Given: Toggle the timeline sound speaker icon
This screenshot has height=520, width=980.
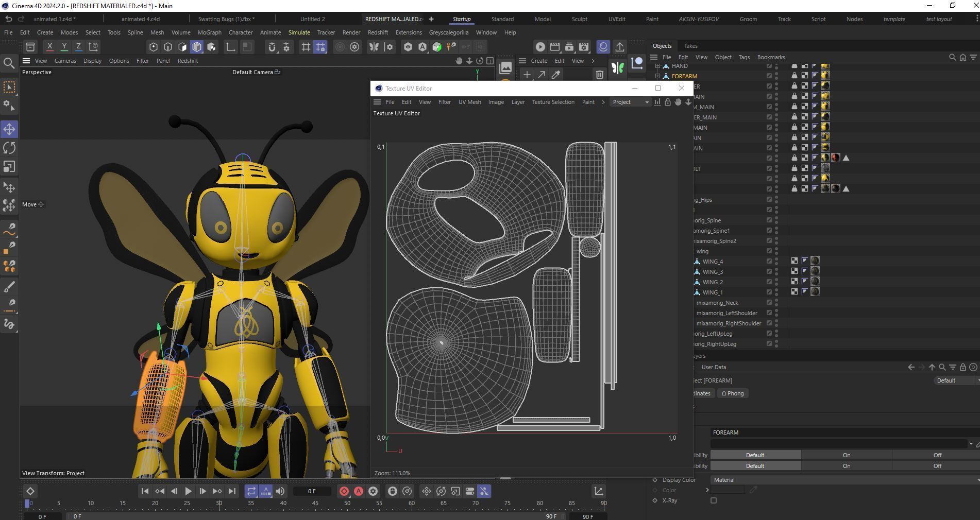Looking at the screenshot, I should [280, 491].
